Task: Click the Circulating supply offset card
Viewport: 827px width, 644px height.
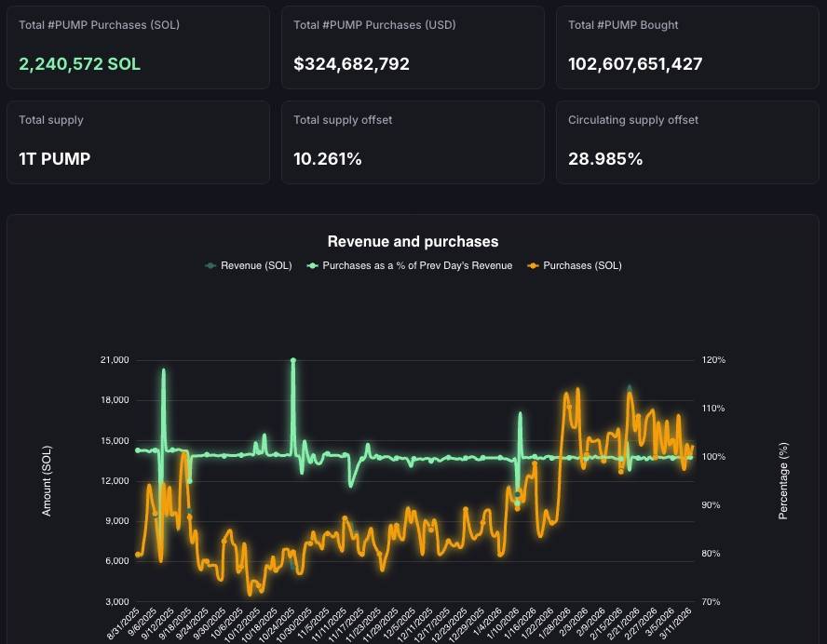Action: [x=687, y=142]
